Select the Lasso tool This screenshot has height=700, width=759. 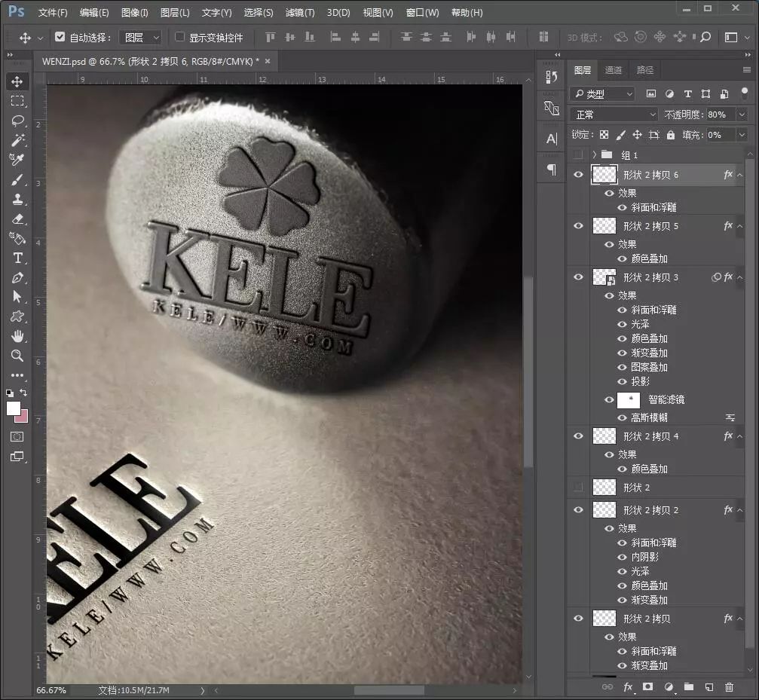click(17, 121)
